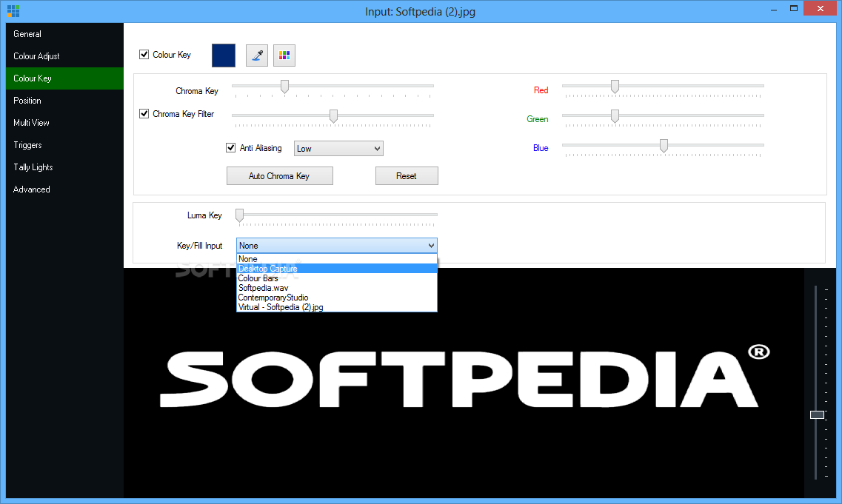The height and width of the screenshot is (504, 842).
Task: Click the Auto Chroma Key button
Action: tap(280, 176)
